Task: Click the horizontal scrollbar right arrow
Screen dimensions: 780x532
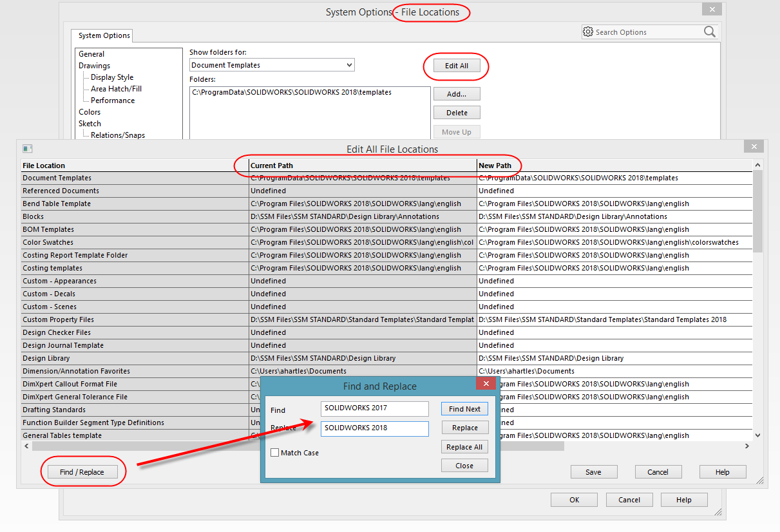Action: click(747, 446)
